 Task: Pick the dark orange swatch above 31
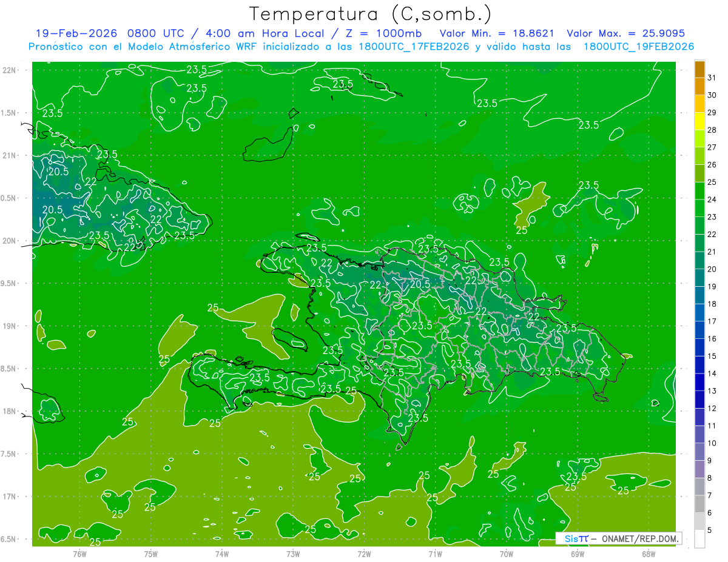pyautogui.click(x=700, y=69)
